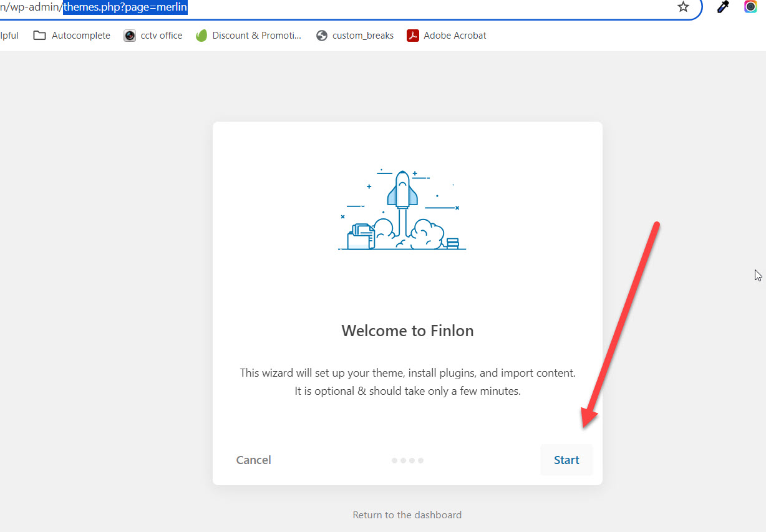Click the globe icon beside custom_breaks
Image resolution: width=766 pixels, height=532 pixels.
pos(322,36)
